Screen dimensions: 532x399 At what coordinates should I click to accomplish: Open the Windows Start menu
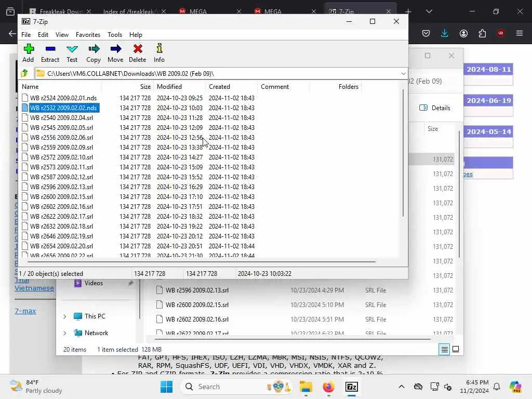point(166,387)
